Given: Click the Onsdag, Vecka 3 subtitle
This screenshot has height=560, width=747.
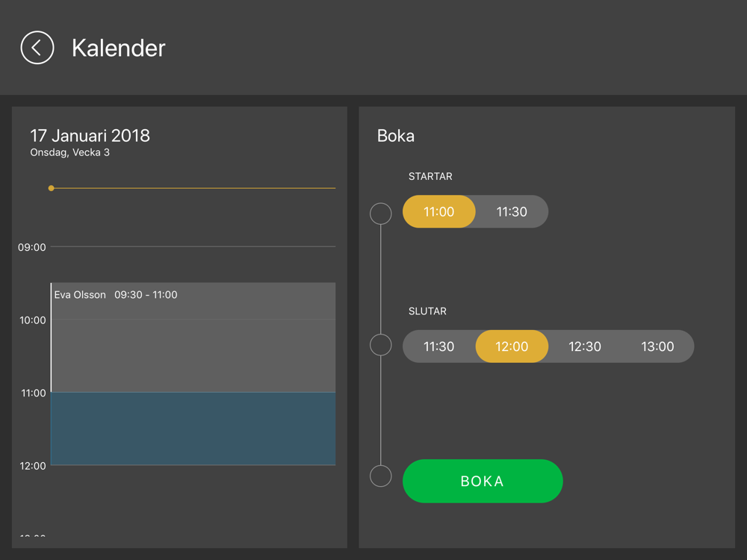Looking at the screenshot, I should 69,153.
